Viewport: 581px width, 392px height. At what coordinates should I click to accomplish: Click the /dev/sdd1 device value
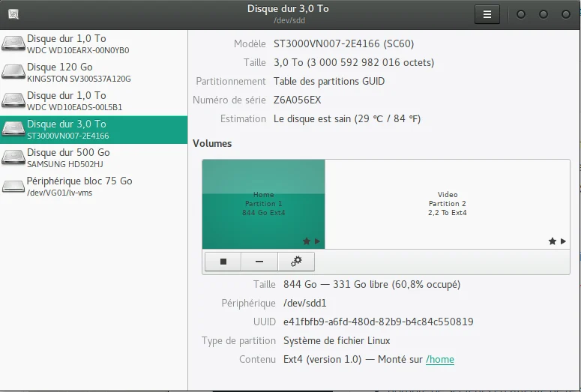305,303
